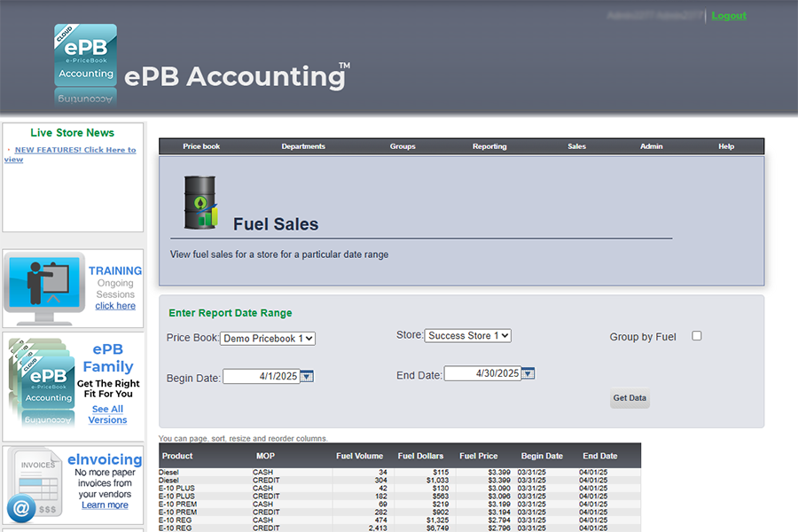Select the E-10 REG CASH row
798x532 pixels.
(x=400, y=520)
